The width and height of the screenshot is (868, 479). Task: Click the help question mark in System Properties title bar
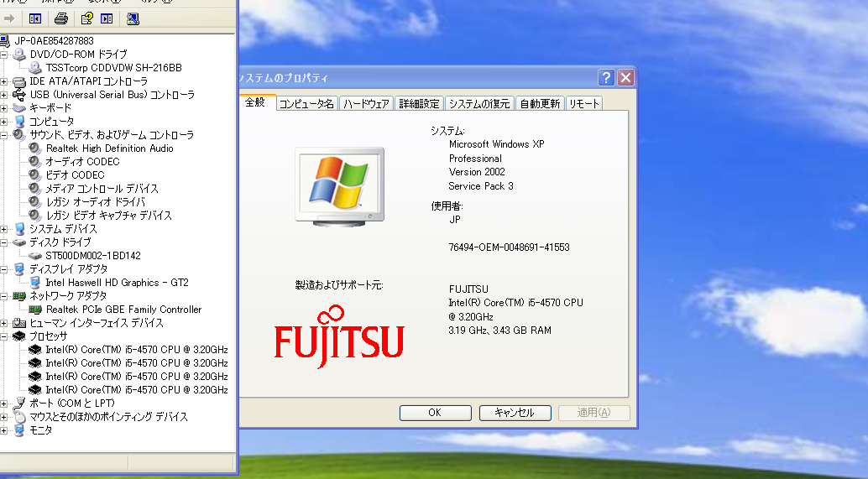pyautogui.click(x=606, y=78)
